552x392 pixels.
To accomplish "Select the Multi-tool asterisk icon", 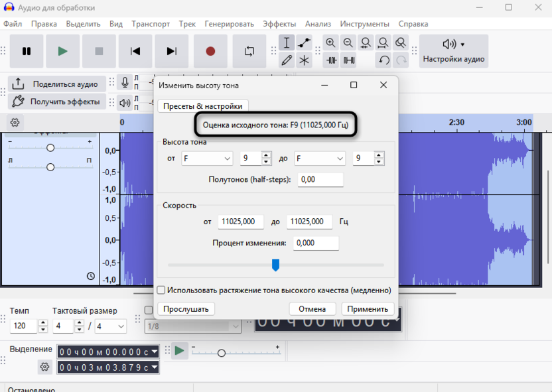I will (304, 60).
